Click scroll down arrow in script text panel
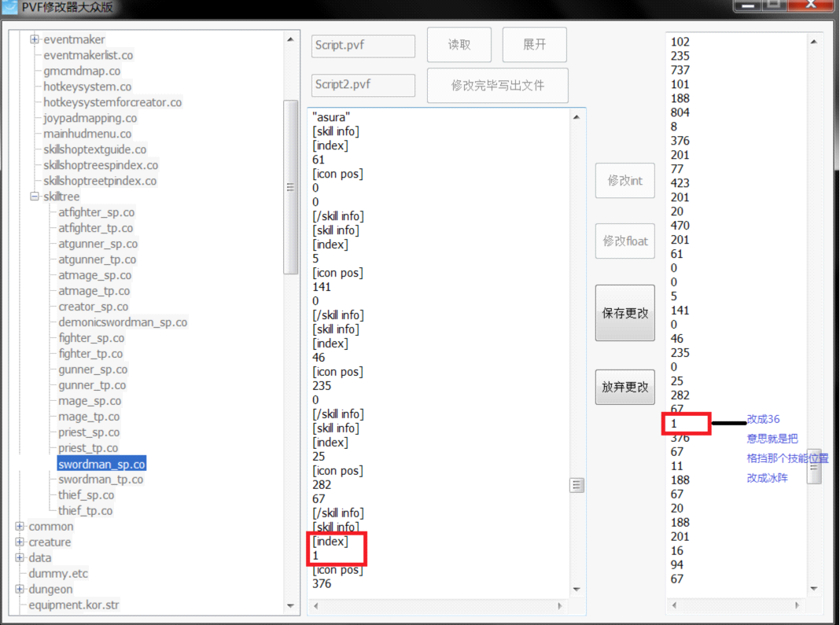The height and width of the screenshot is (625, 840). (x=577, y=590)
